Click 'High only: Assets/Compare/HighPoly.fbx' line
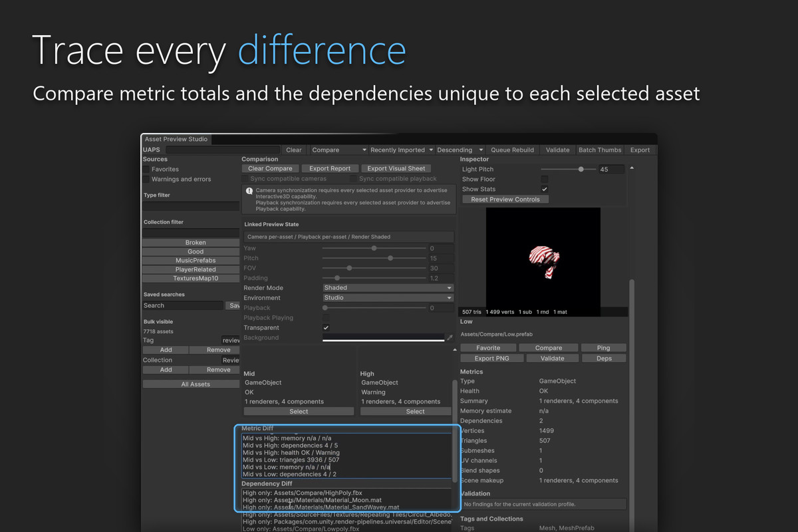Viewport: 798px width, 532px height. (303, 493)
